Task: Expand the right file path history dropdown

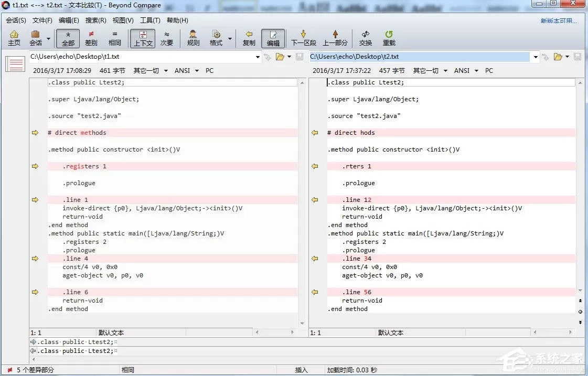Action: point(536,57)
